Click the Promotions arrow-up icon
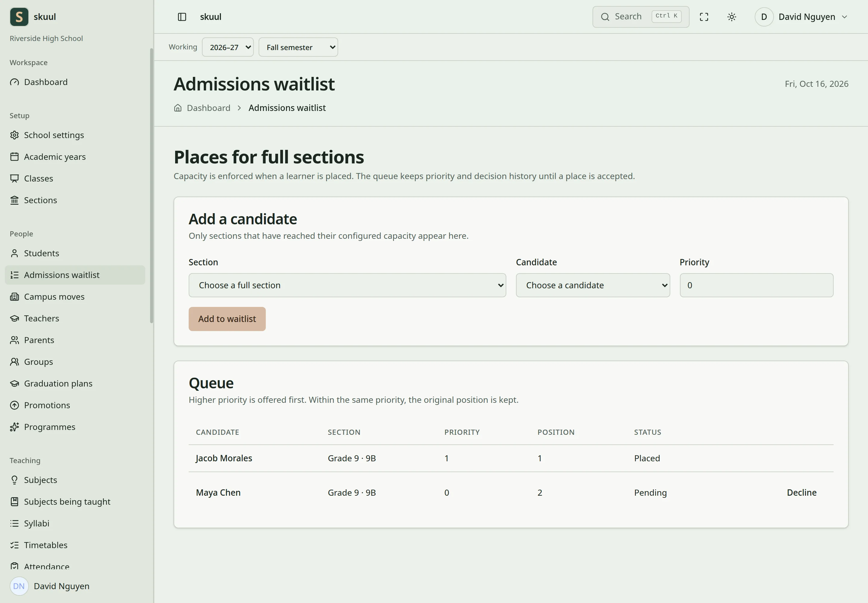The image size is (868, 603). (14, 405)
